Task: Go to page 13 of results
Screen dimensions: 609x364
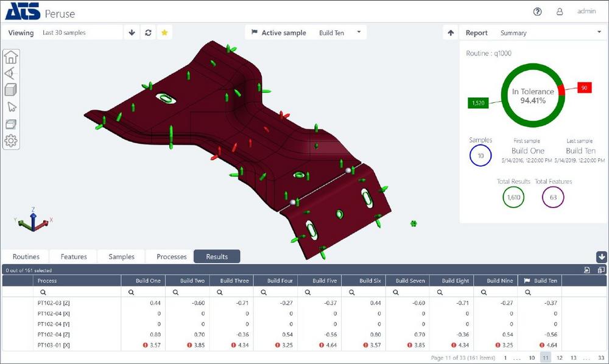Action: [573, 358]
